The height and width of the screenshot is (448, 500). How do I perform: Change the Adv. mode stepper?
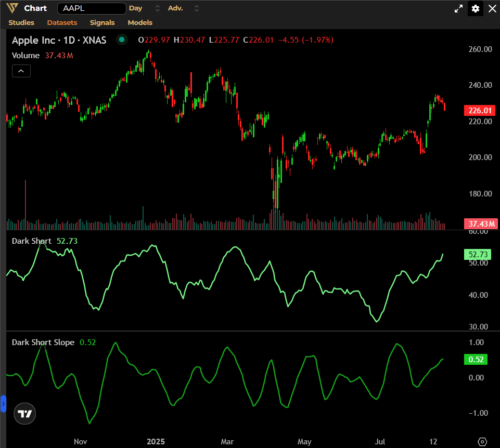coord(197,8)
